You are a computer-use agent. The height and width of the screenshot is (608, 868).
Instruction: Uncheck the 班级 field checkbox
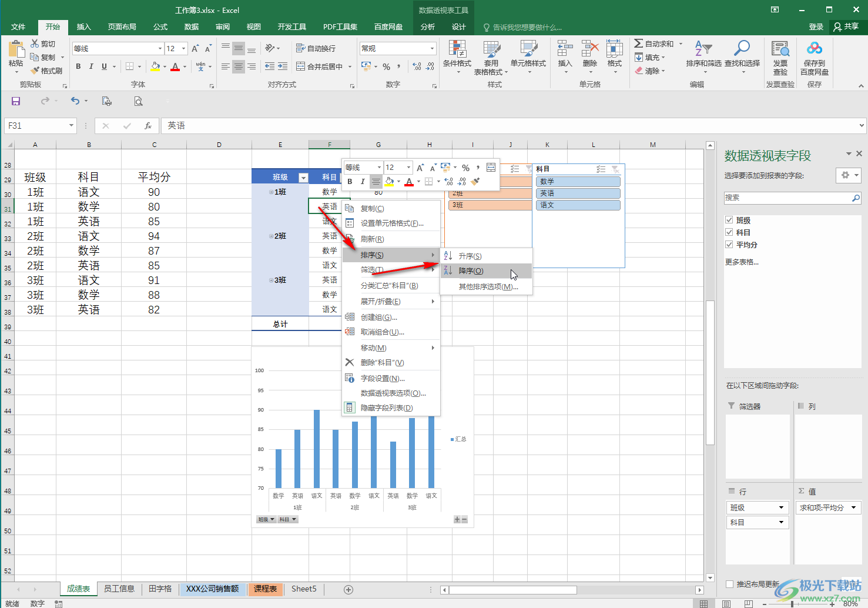729,220
